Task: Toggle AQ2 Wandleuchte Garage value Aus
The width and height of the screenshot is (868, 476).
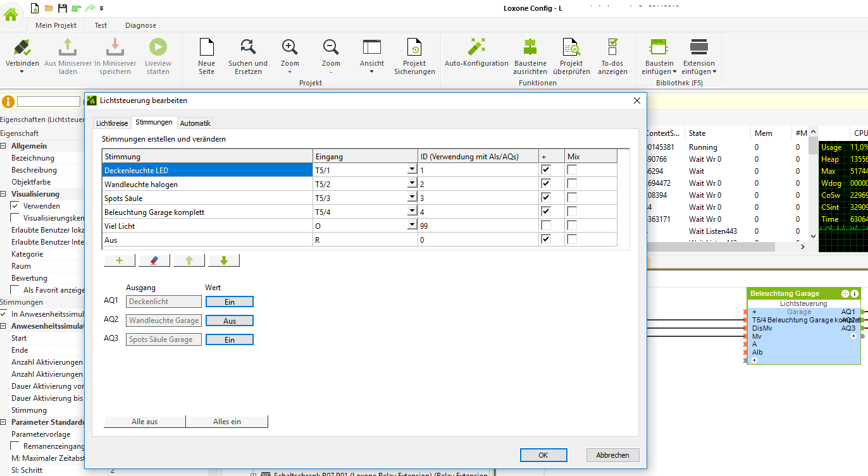Action: 229,321
